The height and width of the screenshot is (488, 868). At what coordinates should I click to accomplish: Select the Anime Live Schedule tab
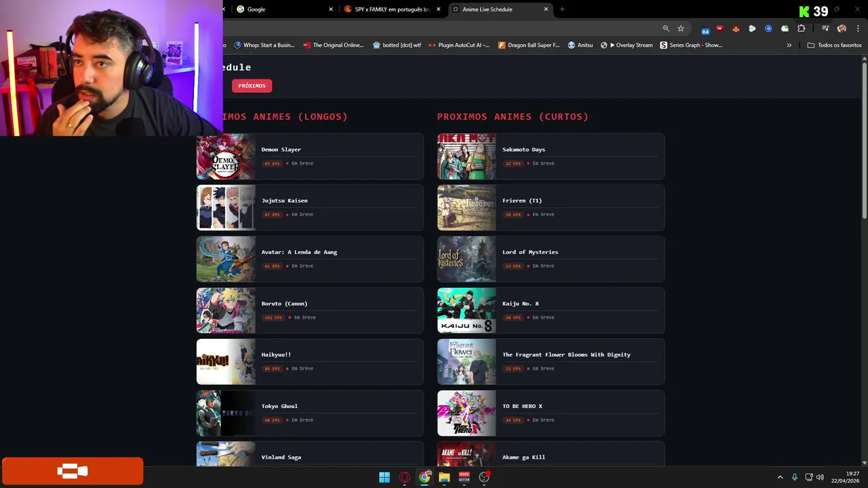[x=500, y=9]
